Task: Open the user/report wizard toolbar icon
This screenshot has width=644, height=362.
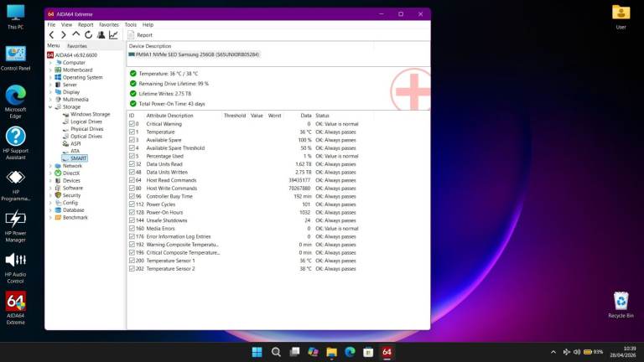Action: (x=101, y=35)
